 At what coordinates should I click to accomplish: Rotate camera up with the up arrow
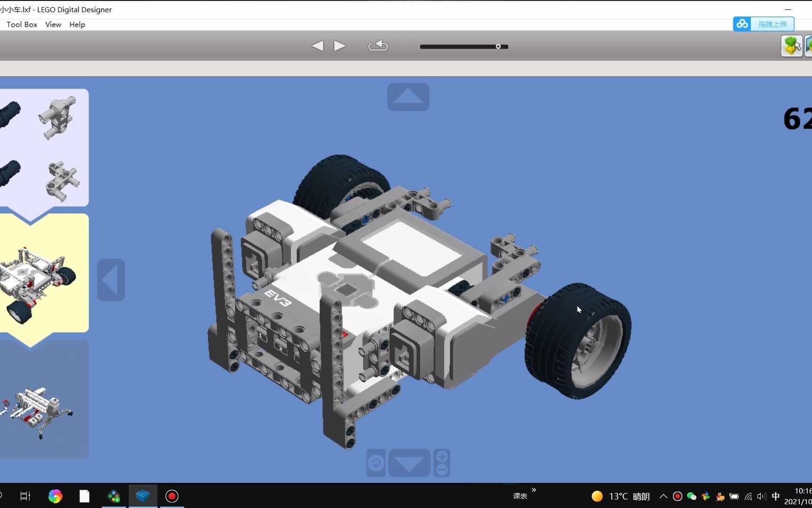(408, 97)
